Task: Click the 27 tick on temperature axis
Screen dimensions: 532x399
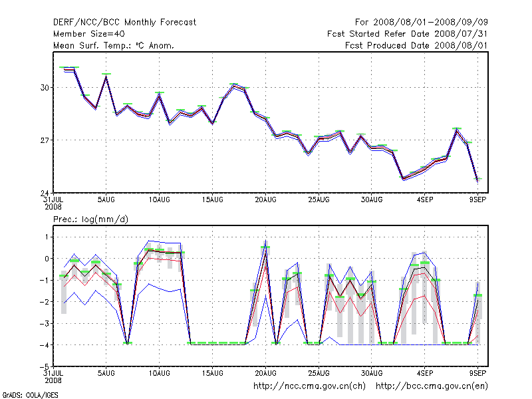Action: [44, 140]
